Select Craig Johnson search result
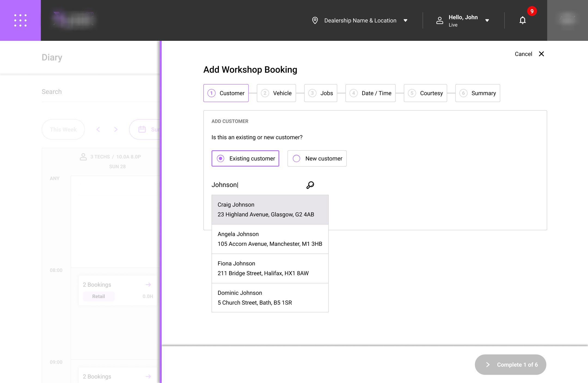Screen dimensions: 588x383 [270, 210]
